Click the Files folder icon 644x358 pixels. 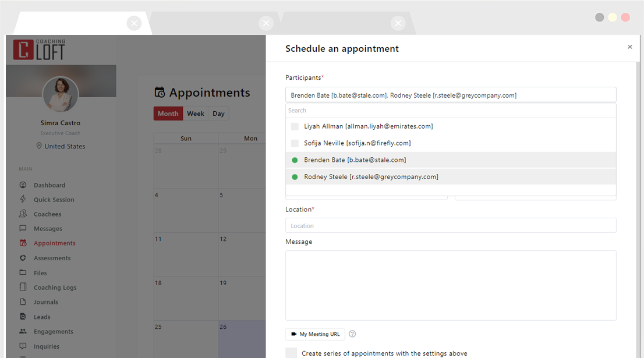point(23,272)
